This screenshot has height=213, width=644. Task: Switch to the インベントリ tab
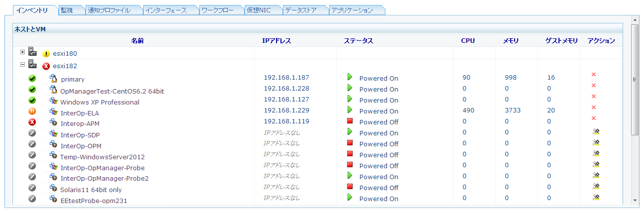(x=32, y=10)
